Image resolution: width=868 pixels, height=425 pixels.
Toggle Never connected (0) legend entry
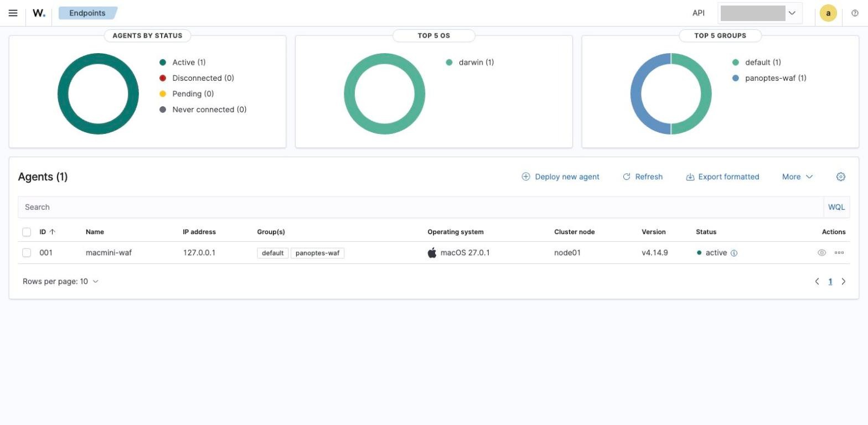[x=203, y=110]
